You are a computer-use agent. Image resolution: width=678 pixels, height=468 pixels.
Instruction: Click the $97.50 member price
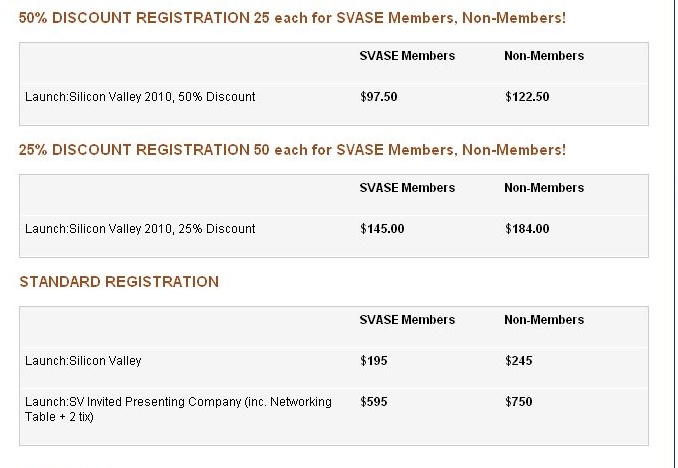coord(379,97)
